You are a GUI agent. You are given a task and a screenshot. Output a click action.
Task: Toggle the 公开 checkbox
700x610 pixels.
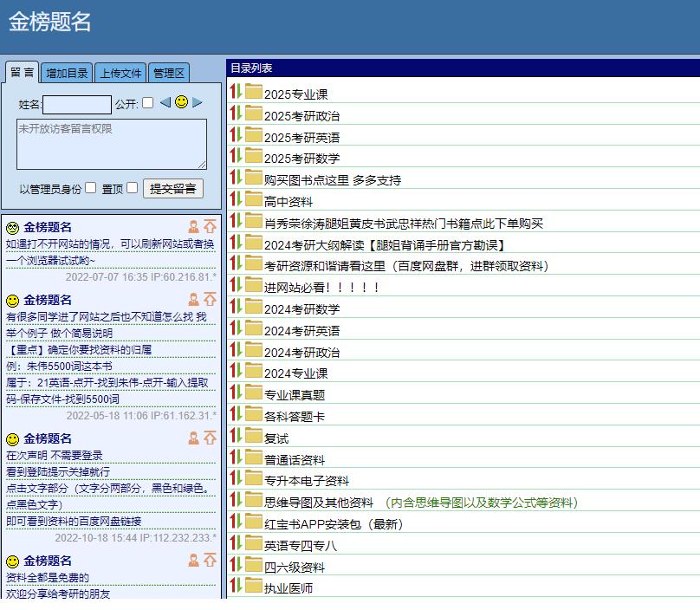tap(148, 103)
